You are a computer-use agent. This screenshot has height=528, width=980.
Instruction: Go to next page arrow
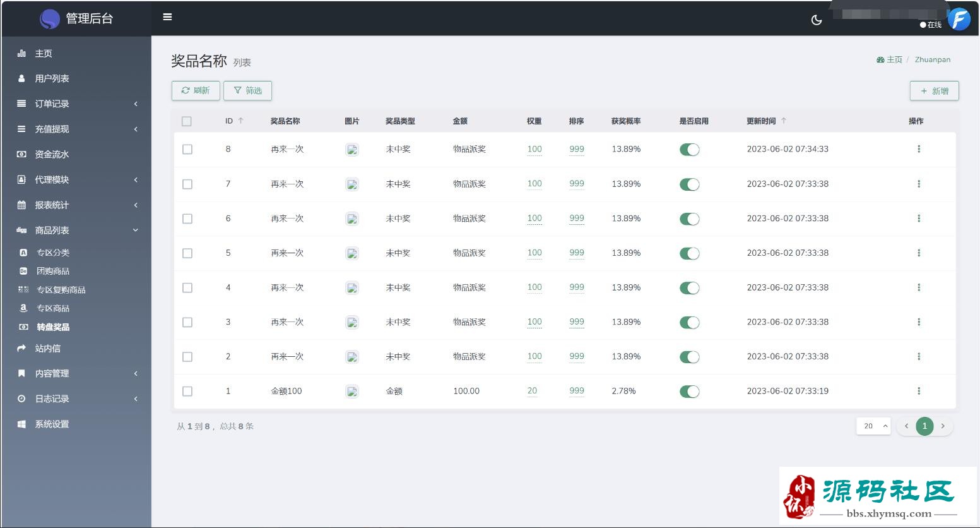(x=943, y=426)
